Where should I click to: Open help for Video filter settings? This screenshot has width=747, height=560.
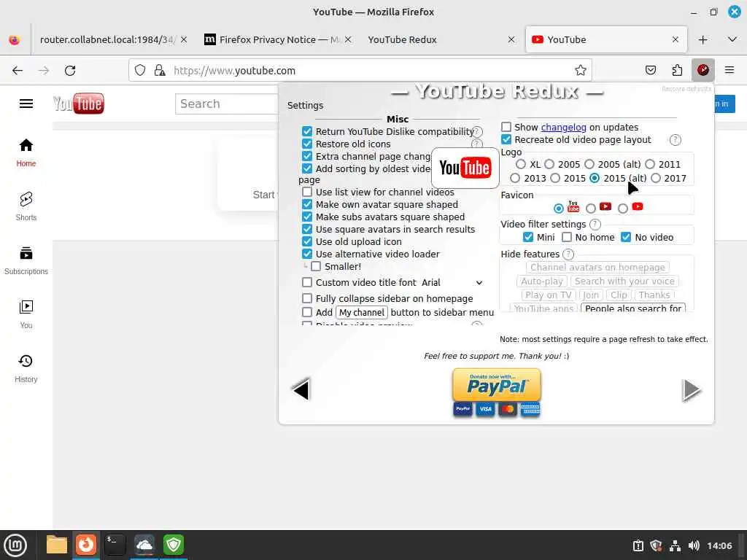pyautogui.click(x=595, y=225)
